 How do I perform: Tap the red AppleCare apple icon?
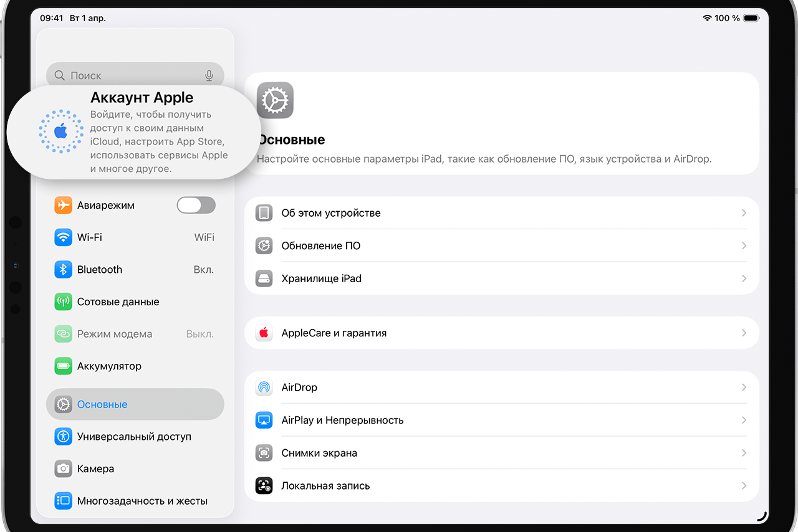(x=264, y=333)
